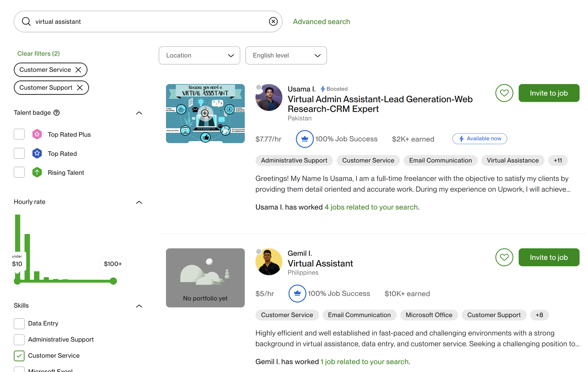Open Usama's Virtual Assistant portfolio thumbnail

coord(205,113)
